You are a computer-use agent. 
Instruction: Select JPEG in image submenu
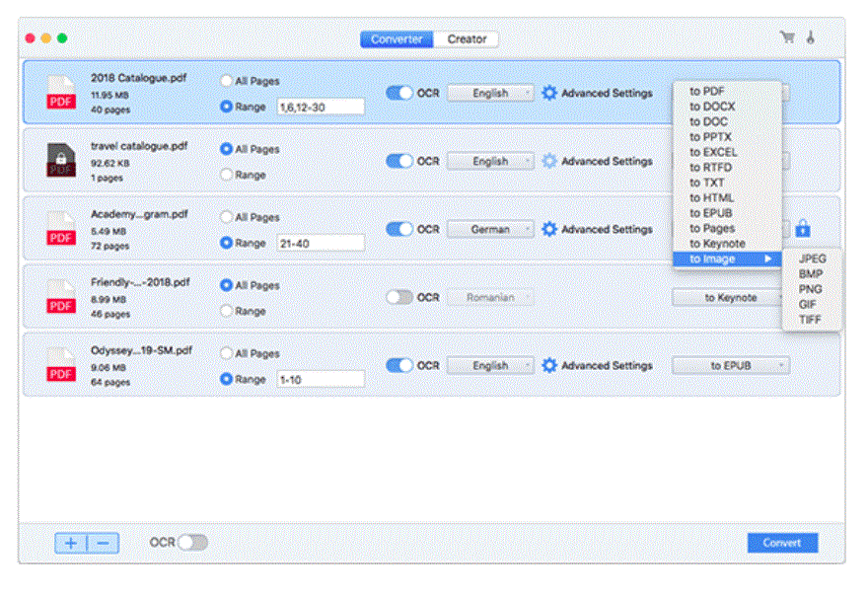[812, 259]
